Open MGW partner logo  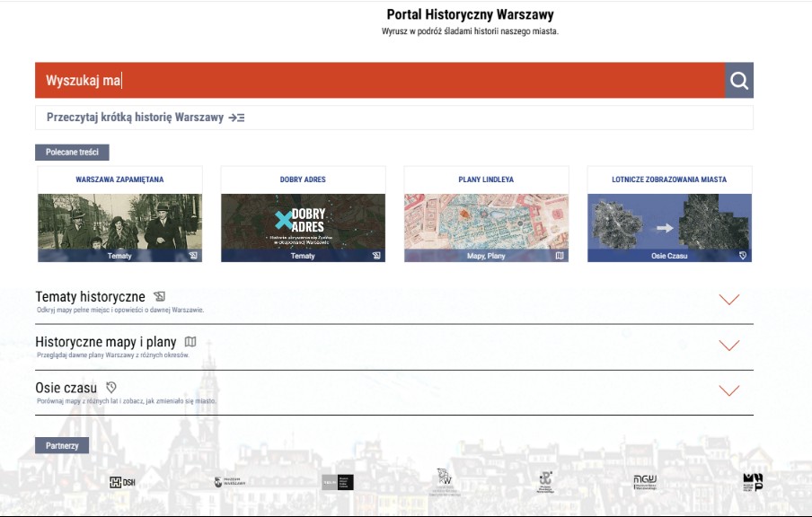coord(645,482)
